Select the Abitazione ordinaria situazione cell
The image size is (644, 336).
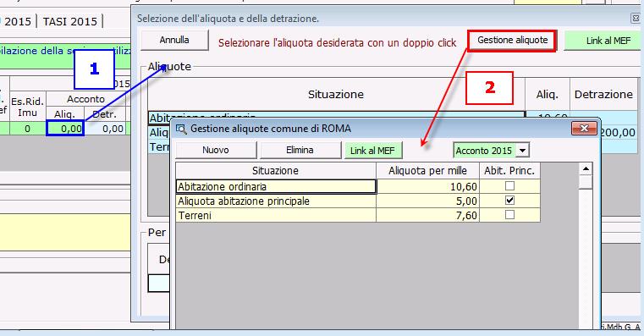(x=276, y=186)
